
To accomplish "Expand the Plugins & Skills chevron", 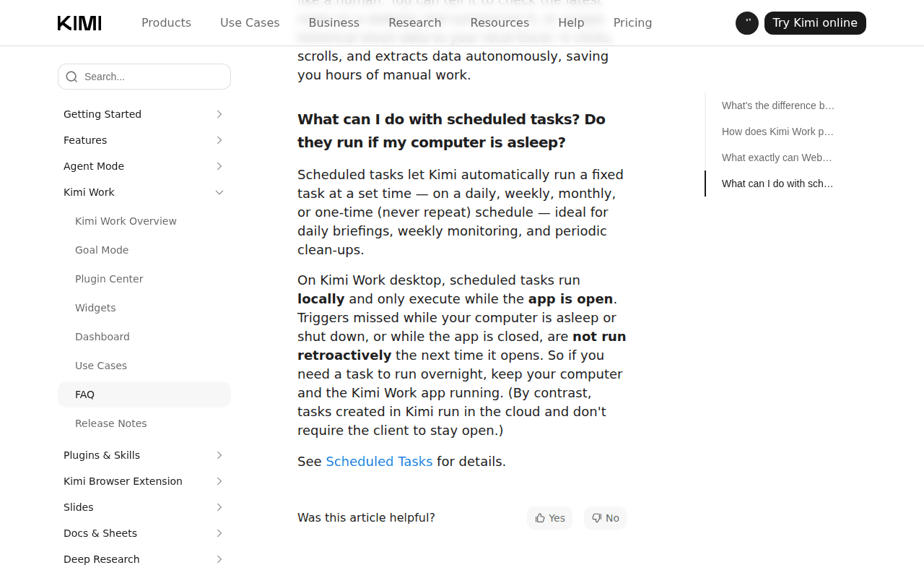I will click(x=219, y=455).
